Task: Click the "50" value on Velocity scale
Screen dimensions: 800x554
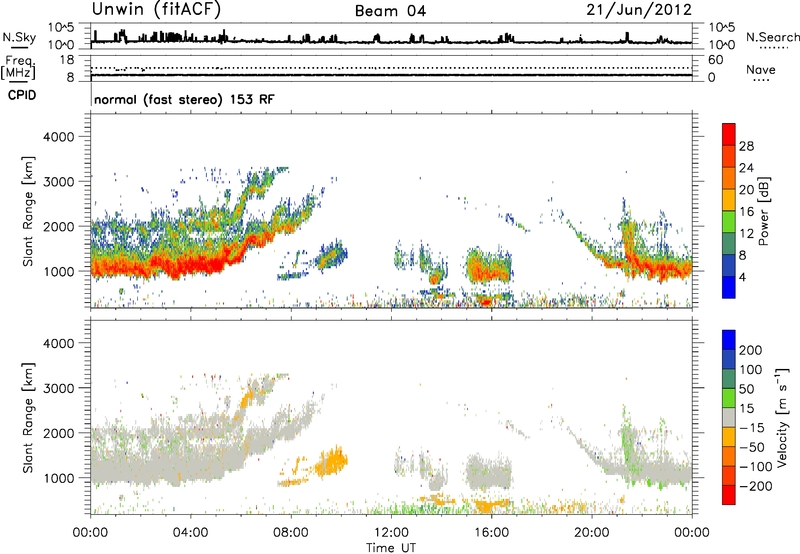Action: click(x=746, y=389)
